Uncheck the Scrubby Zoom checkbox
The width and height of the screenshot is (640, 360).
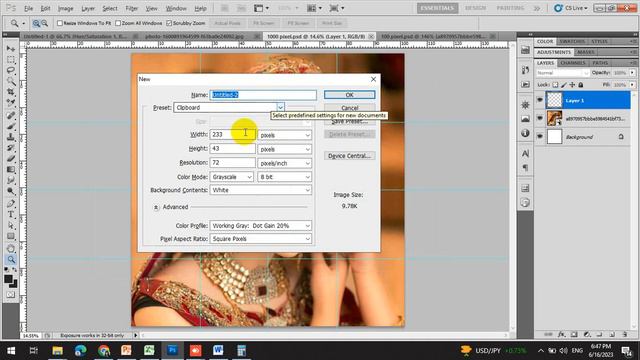pos(169,23)
